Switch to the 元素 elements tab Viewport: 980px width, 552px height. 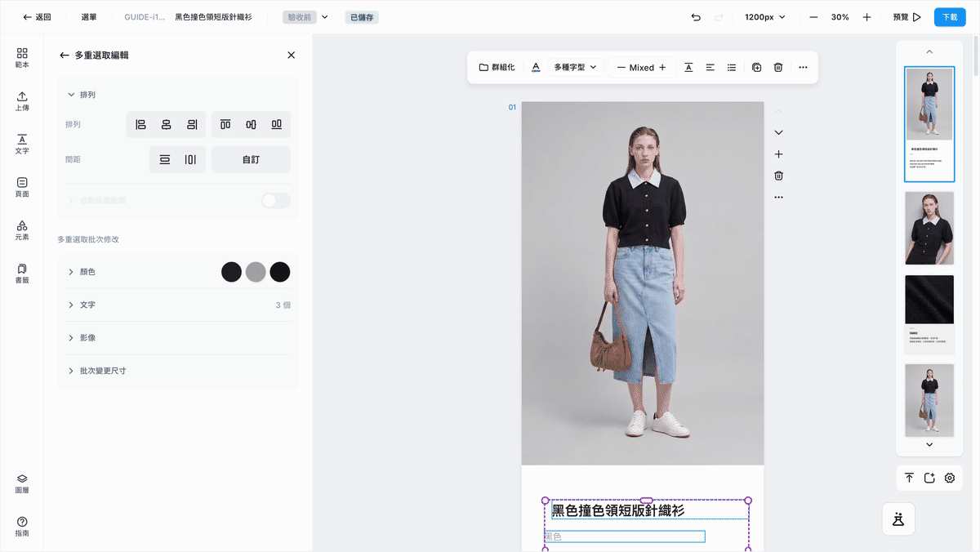click(x=22, y=230)
